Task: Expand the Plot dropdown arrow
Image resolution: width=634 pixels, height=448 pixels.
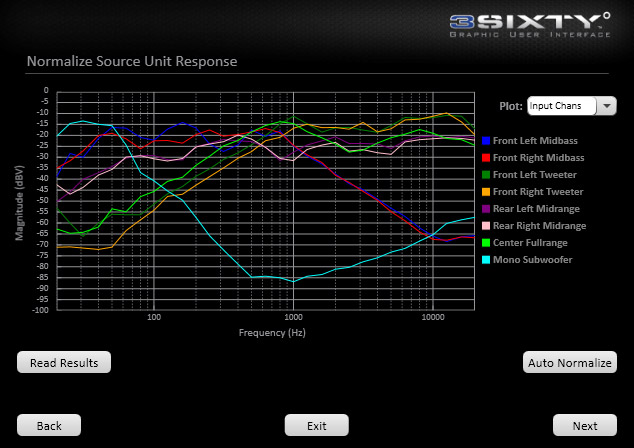Action: [607, 106]
